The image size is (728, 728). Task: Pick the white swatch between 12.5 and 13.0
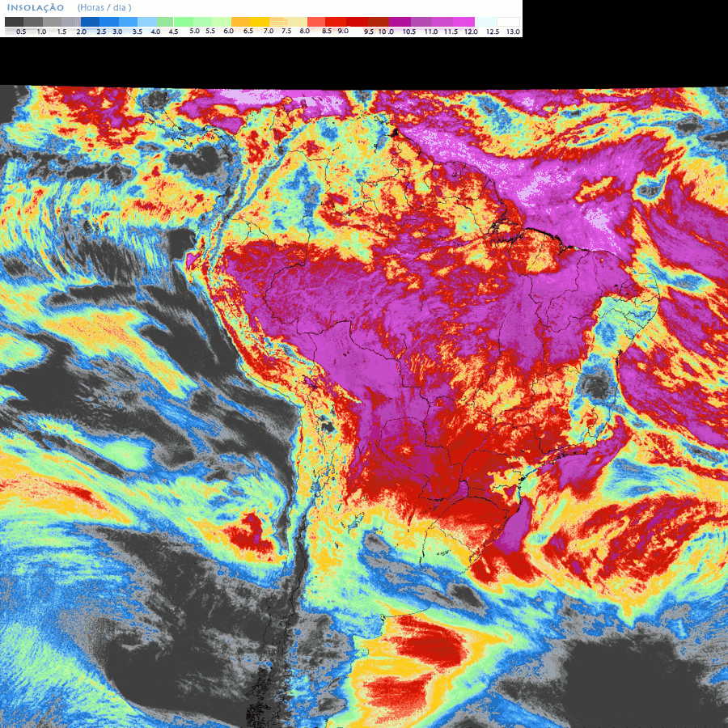click(509, 22)
